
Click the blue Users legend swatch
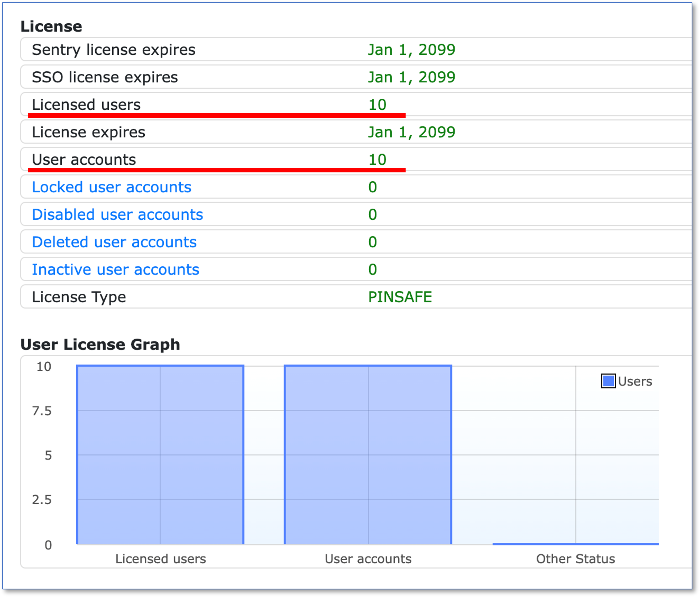[608, 381]
